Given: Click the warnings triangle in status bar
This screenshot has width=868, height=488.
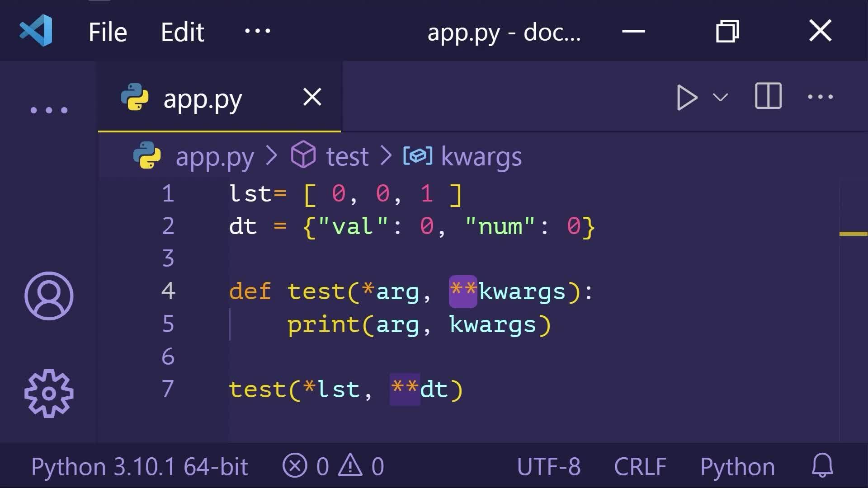Looking at the screenshot, I should pyautogui.click(x=351, y=466).
